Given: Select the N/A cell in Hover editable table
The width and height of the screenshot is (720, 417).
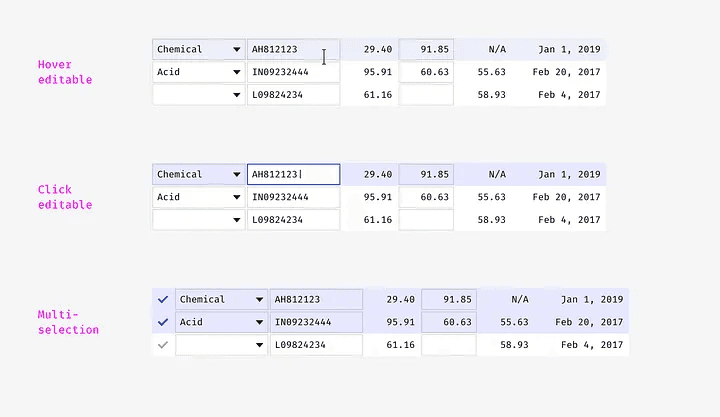Looking at the screenshot, I should 497,49.
